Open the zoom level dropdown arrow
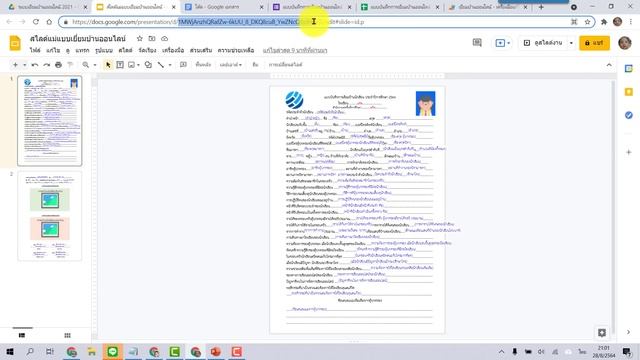 (x=95, y=65)
